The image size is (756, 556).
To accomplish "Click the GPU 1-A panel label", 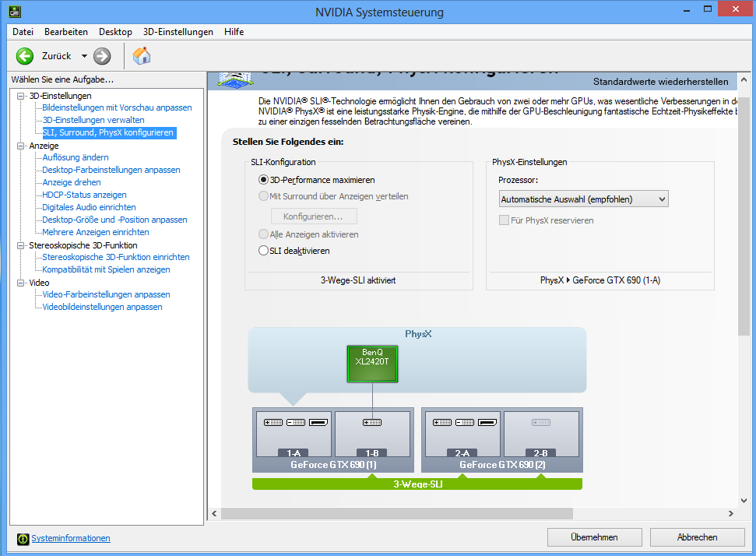I will pos(294,452).
